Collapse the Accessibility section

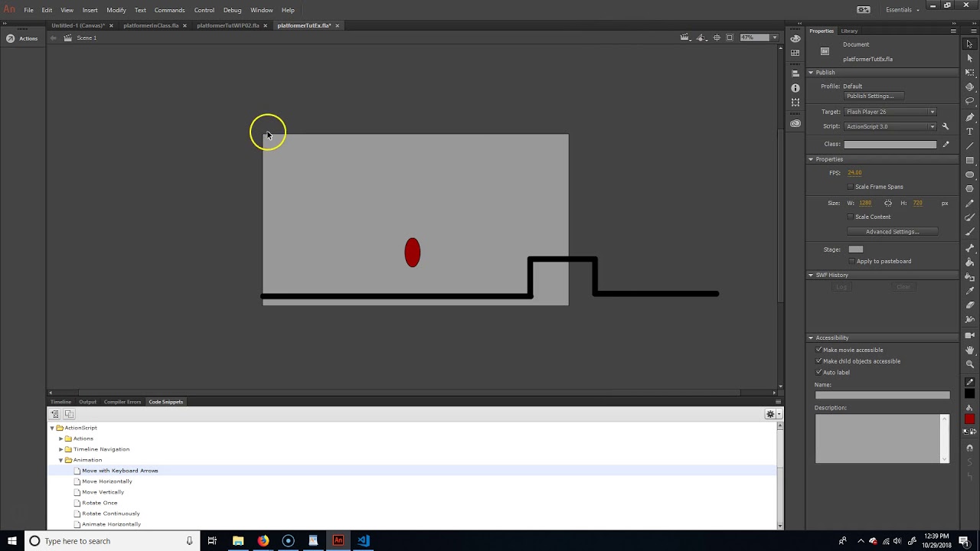[x=811, y=337]
